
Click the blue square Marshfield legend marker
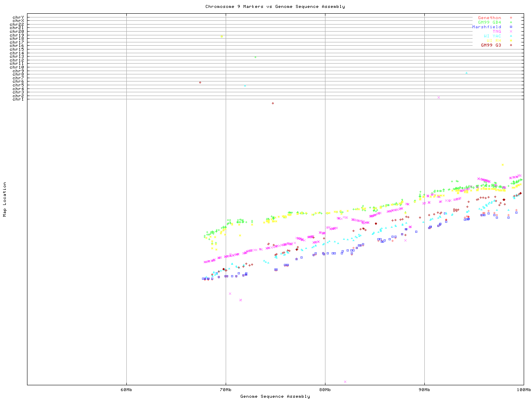pos(511,27)
